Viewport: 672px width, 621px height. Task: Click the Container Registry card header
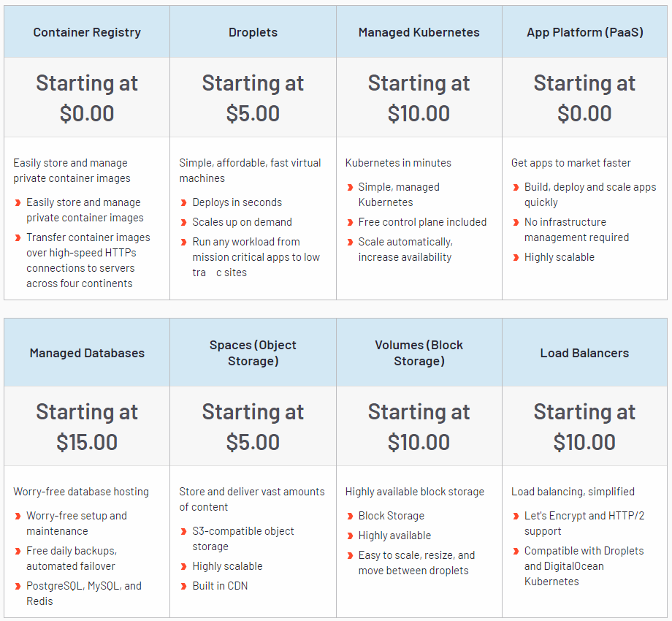(87, 32)
